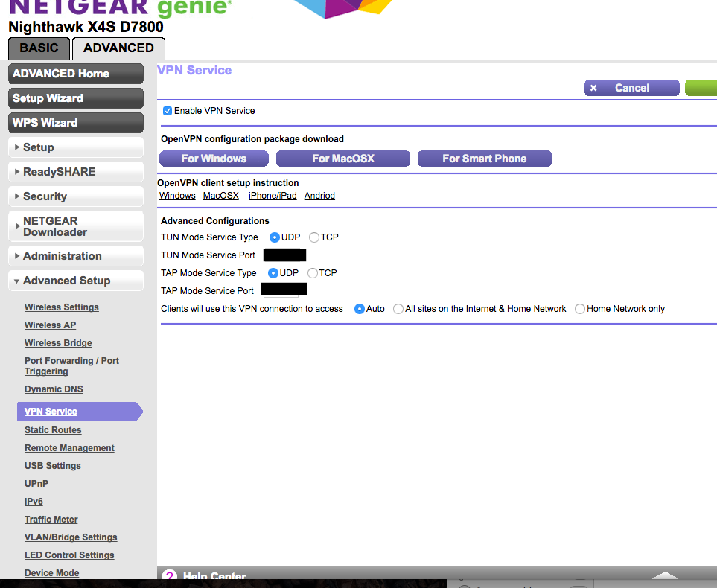Open Wireless Bridge page

pos(58,343)
